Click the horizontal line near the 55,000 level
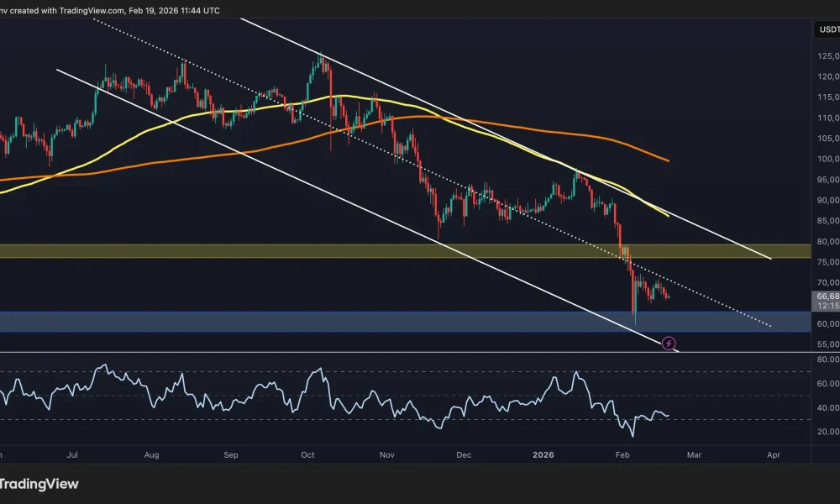Viewport: 840px width, 504px height. point(336,350)
